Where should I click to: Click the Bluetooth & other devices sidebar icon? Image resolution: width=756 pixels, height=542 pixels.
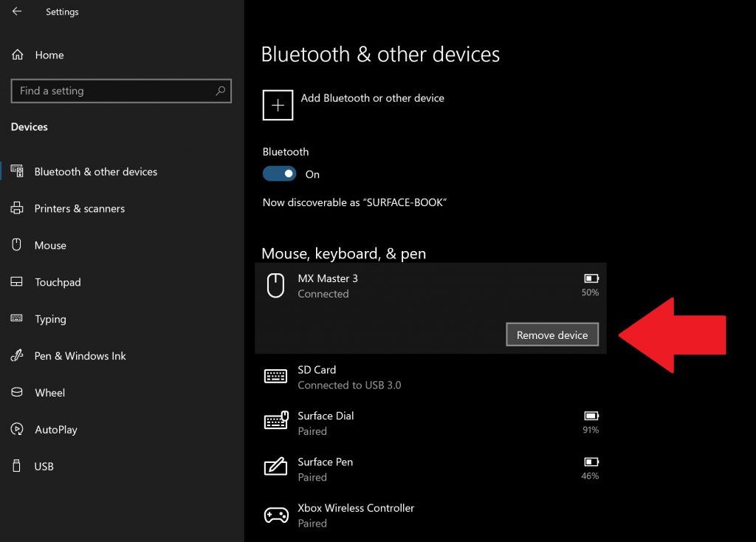pyautogui.click(x=17, y=171)
